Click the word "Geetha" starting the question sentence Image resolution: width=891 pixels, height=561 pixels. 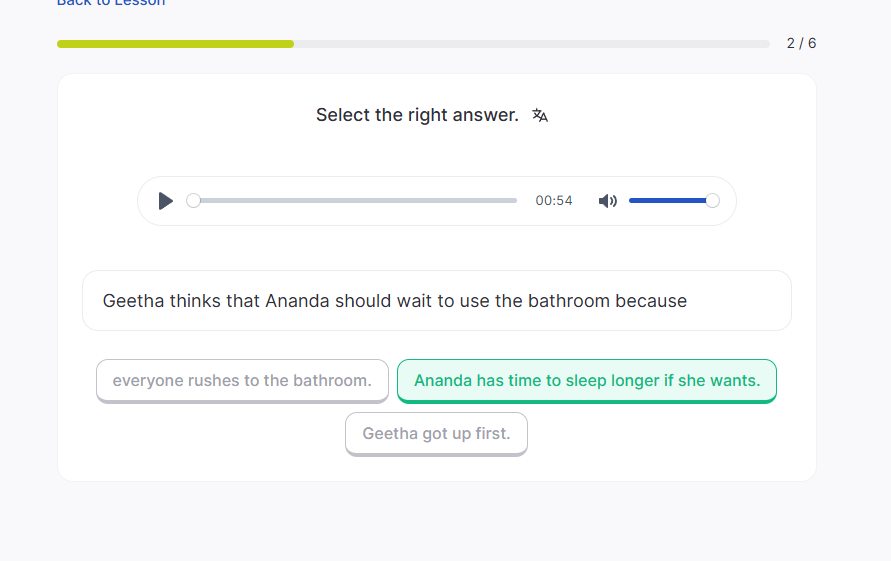click(x=133, y=301)
